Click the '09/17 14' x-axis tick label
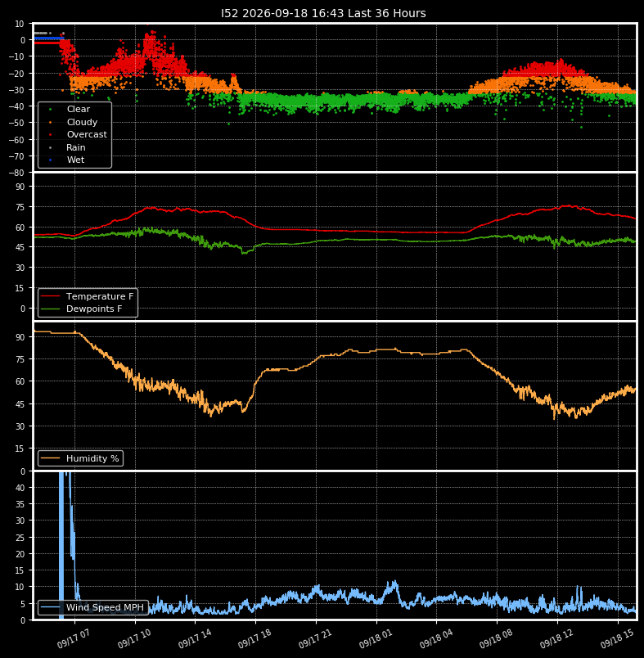Image resolution: width=644 pixels, height=658 pixels. tap(194, 639)
